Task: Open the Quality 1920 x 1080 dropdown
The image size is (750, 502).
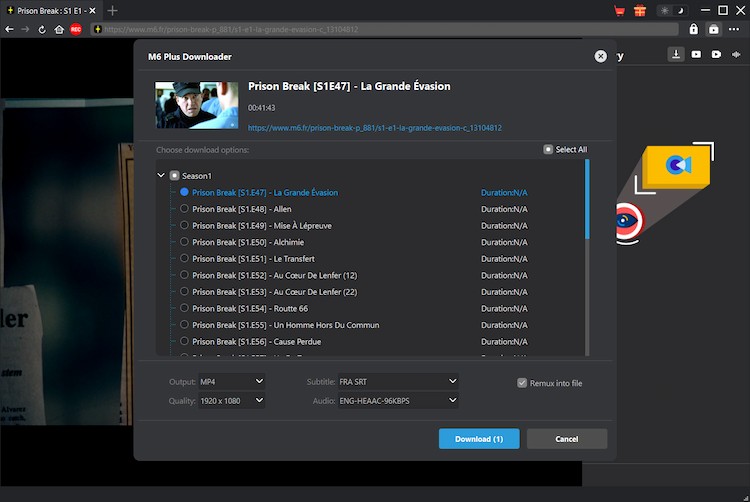Action: coord(231,400)
